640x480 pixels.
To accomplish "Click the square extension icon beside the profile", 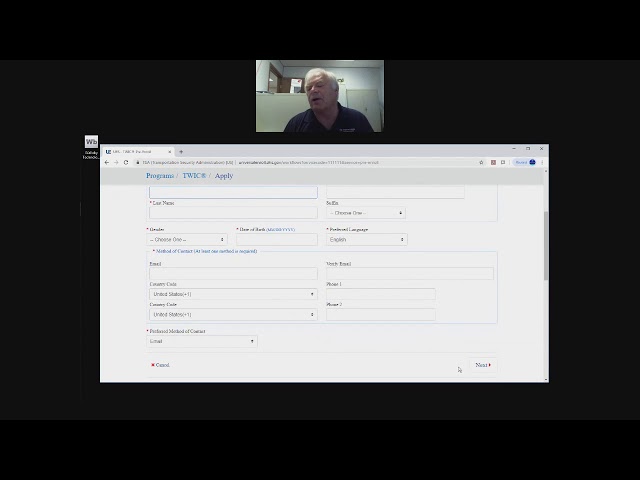I will (503, 162).
